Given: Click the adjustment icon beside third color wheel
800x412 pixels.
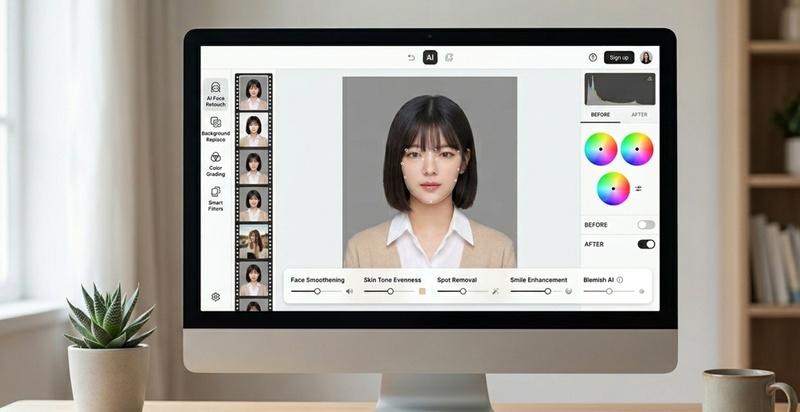Looking at the screenshot, I should click(638, 188).
